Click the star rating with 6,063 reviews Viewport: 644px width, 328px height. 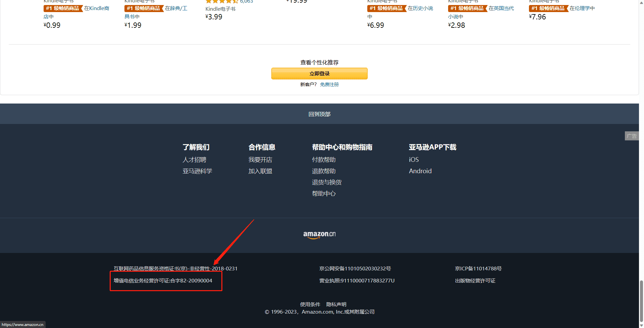222,1
